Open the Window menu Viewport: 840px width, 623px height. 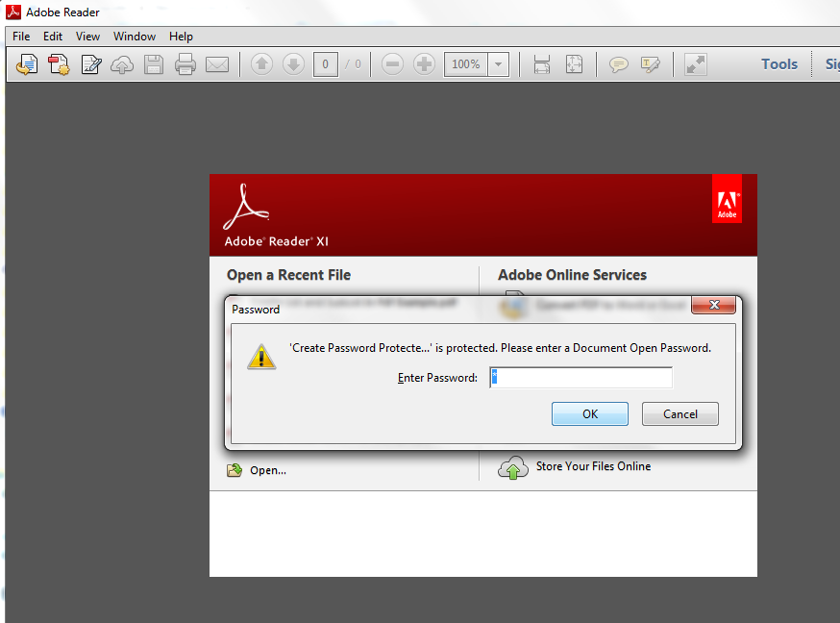click(x=134, y=37)
